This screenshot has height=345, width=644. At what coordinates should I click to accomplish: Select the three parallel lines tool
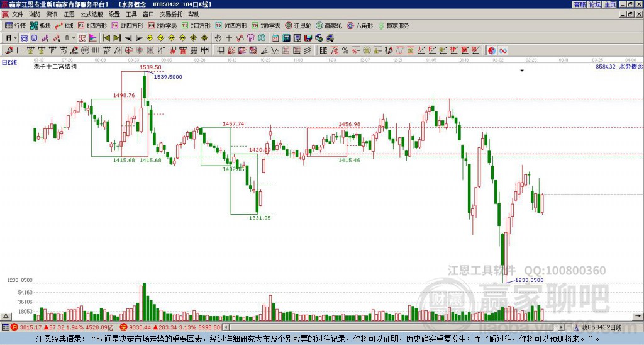click(308, 50)
